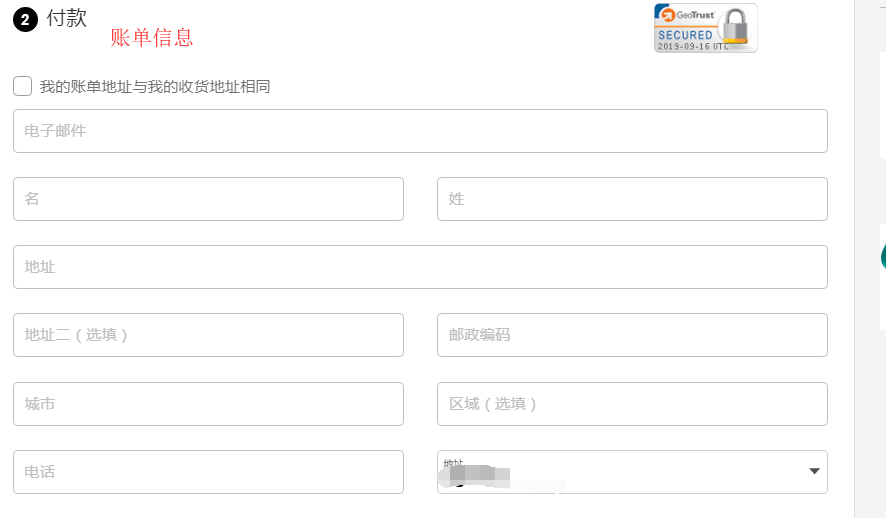Click the dropdown arrow beside 电话 row
This screenshot has height=518, width=886.
pos(814,471)
